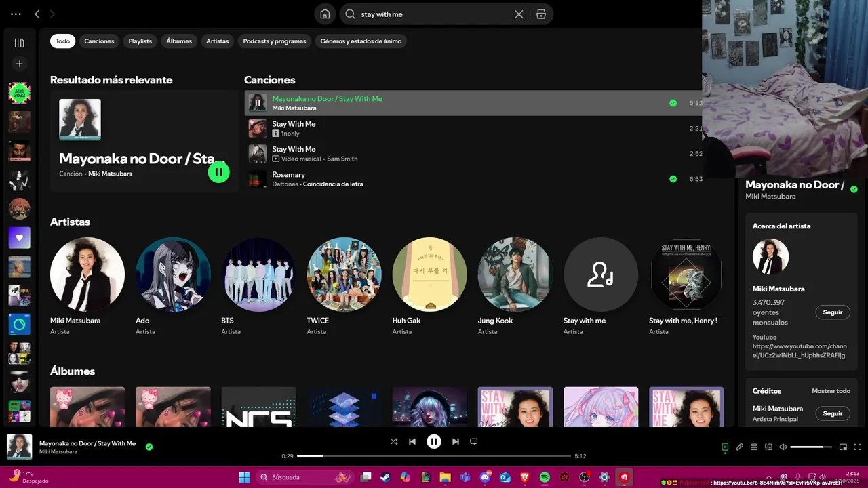The width and height of the screenshot is (868, 488).
Task: Select the Playlists filter tab
Action: tap(140, 41)
